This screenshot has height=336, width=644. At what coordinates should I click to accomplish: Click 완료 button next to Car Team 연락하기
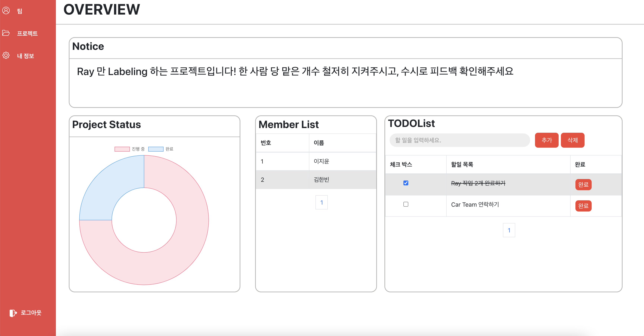point(583,206)
